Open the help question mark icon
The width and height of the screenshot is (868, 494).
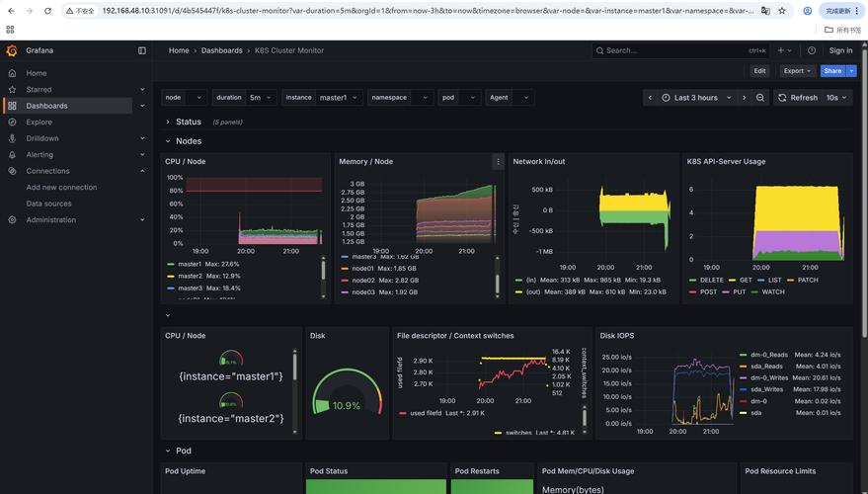(812, 50)
